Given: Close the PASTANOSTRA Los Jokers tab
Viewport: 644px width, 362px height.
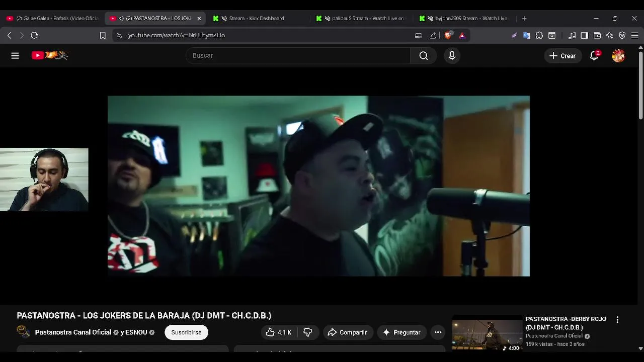Looking at the screenshot, I should point(199,18).
